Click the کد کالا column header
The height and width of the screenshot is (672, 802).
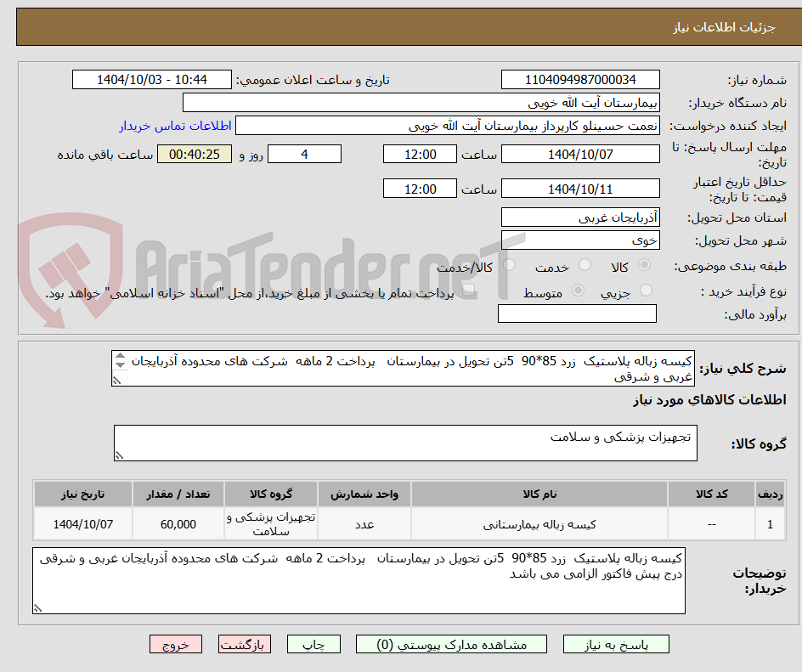[711, 494]
